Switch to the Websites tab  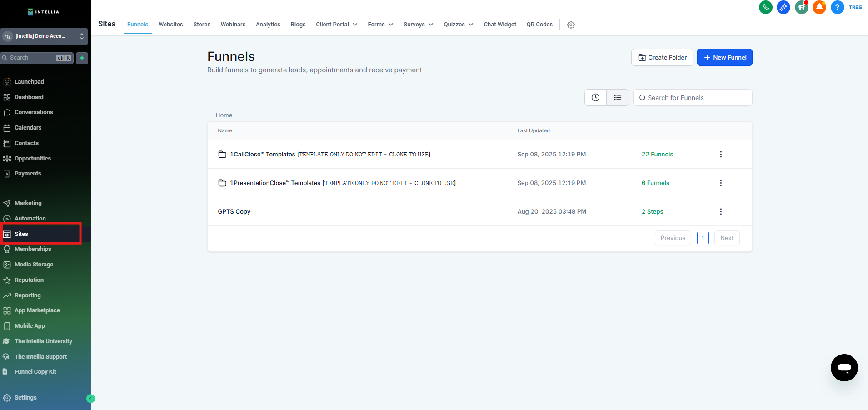point(170,25)
